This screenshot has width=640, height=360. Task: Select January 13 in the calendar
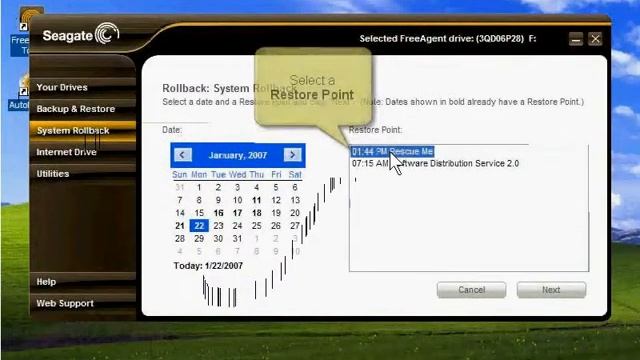(x=295, y=200)
